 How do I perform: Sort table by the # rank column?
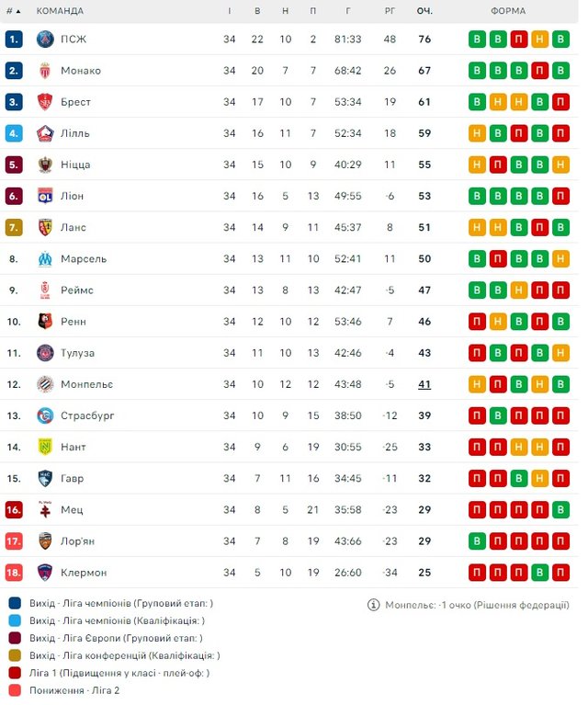coord(13,11)
